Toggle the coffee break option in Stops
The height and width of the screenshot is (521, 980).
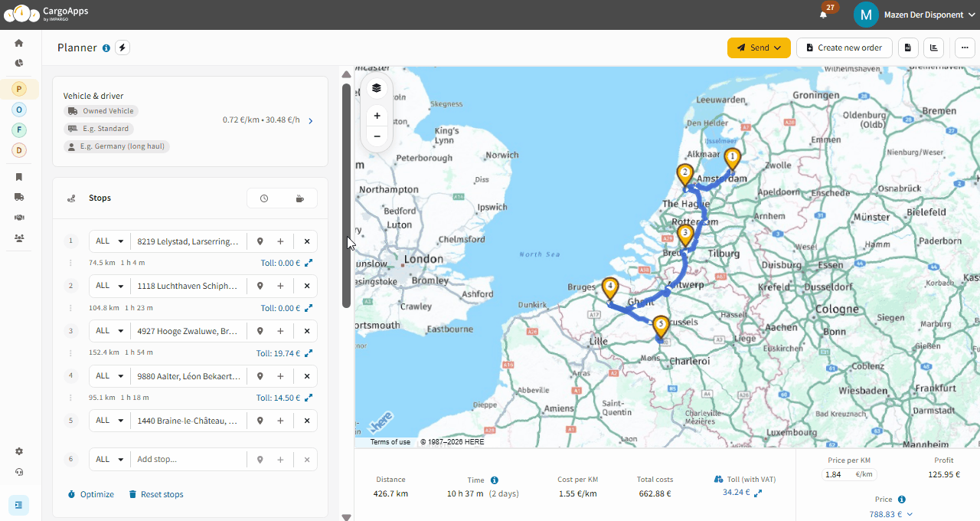pyautogui.click(x=300, y=198)
